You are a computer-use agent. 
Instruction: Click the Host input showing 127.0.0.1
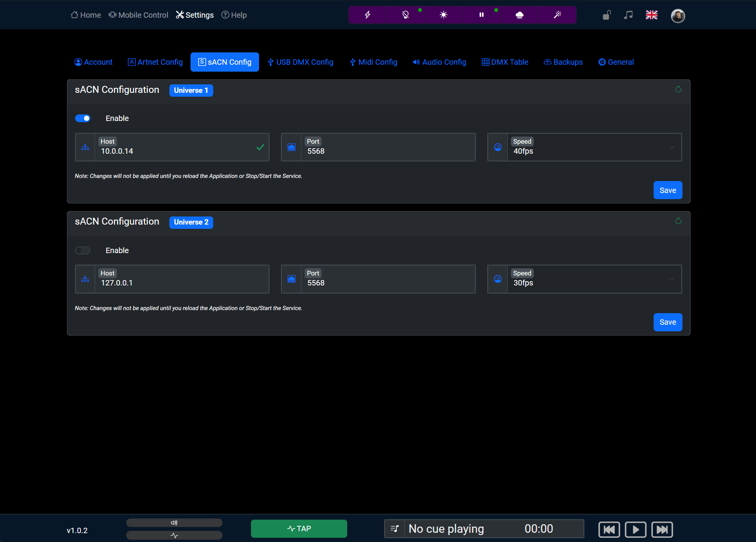(181, 282)
